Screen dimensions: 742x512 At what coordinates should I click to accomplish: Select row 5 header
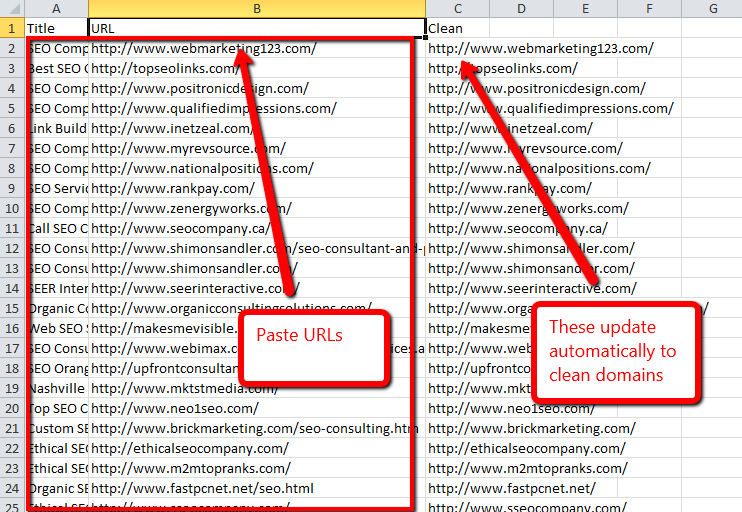12,108
